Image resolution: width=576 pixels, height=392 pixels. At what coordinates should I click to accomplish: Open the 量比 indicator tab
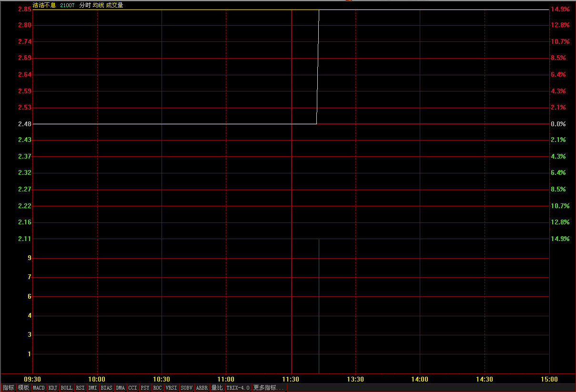(x=217, y=388)
